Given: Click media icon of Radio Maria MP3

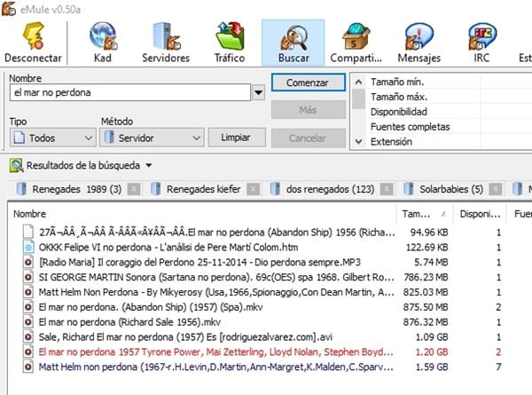Looking at the screenshot, I should [x=28, y=262].
